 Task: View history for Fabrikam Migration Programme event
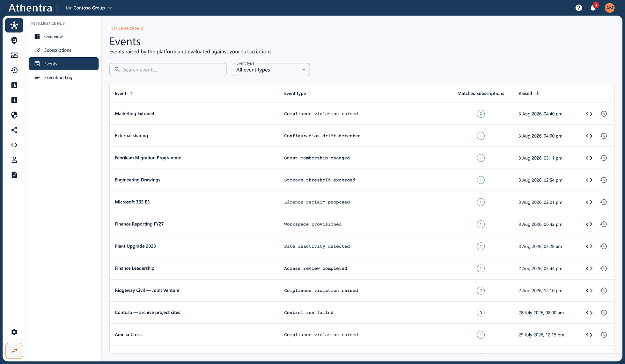[603, 158]
